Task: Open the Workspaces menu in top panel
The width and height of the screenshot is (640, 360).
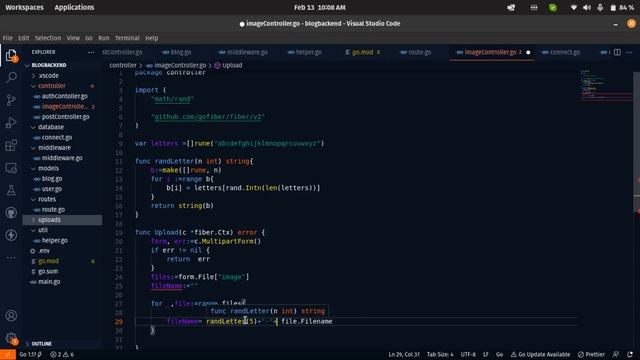Action: 24,7
